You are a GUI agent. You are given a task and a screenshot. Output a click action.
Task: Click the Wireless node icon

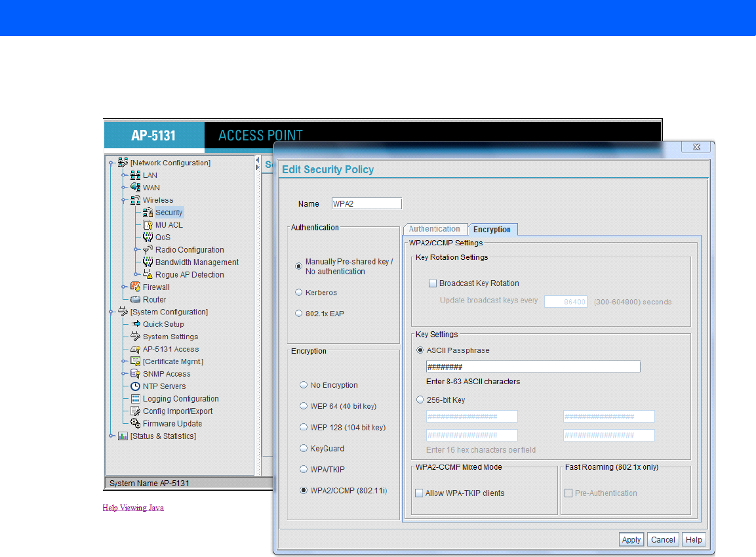(x=136, y=199)
